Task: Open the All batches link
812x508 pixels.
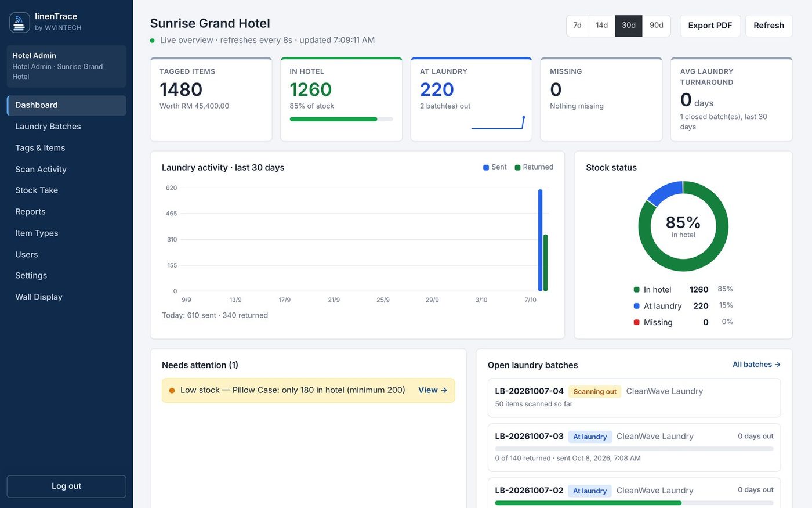Action: point(756,365)
